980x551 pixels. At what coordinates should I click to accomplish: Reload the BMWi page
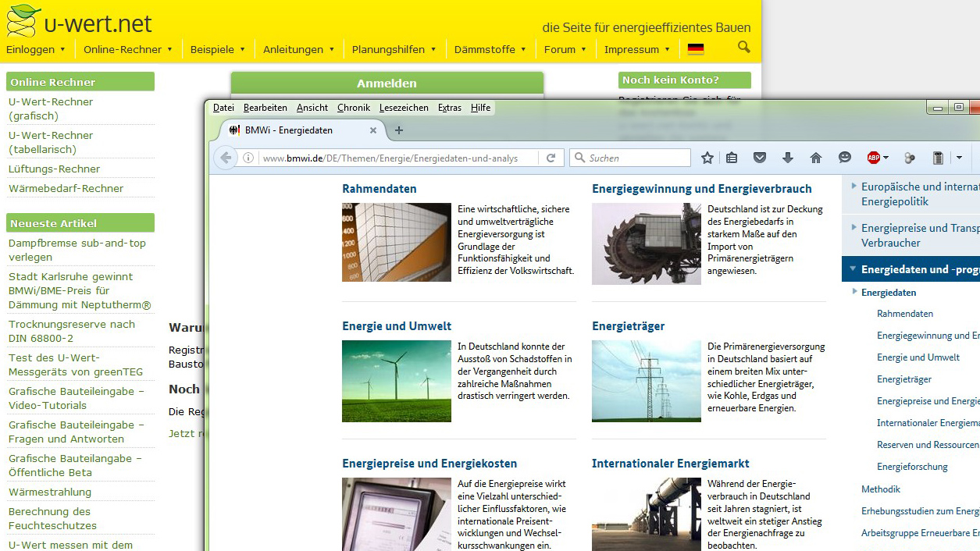point(551,158)
